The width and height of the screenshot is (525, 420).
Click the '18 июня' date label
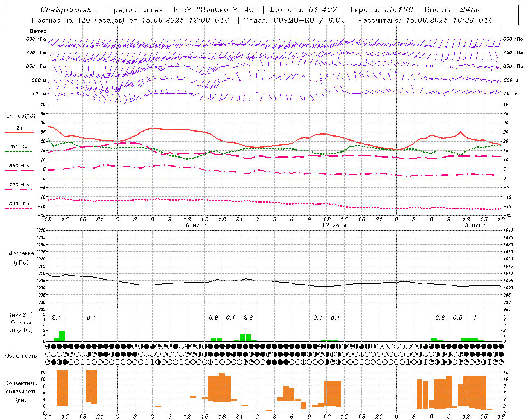coord(473,226)
